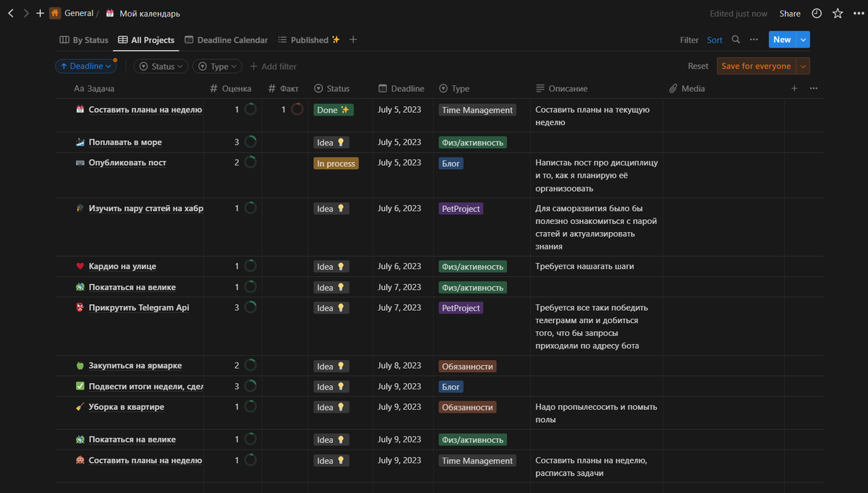
Task: Go back with the left arrow icon
Action: (10, 13)
